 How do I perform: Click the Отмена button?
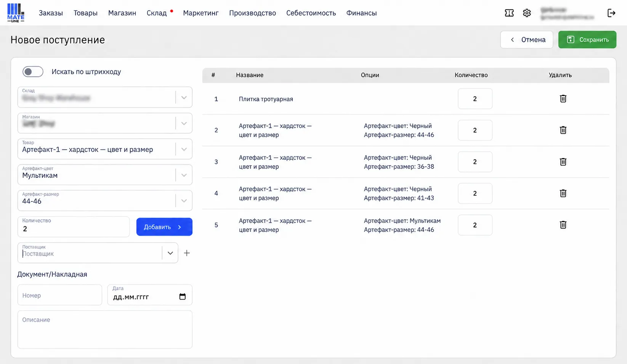pos(527,40)
